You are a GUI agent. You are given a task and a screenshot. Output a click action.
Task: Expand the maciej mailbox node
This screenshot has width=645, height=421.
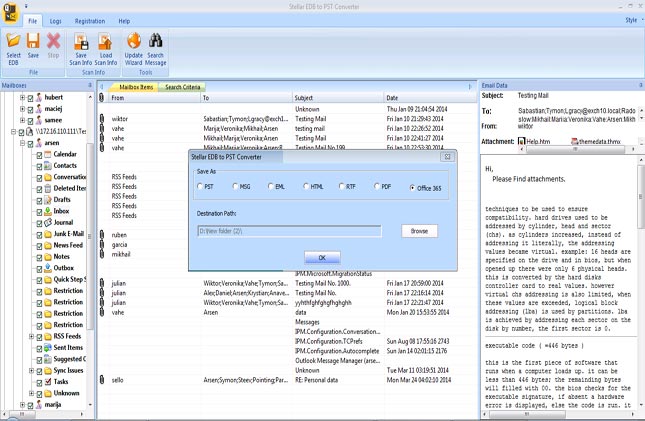tap(22, 109)
